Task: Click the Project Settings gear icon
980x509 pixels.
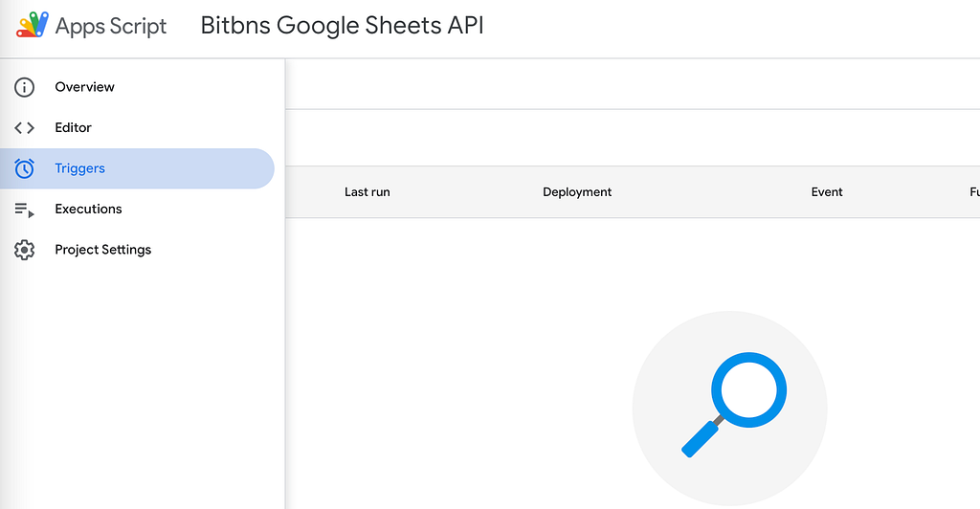Action: pyautogui.click(x=24, y=250)
